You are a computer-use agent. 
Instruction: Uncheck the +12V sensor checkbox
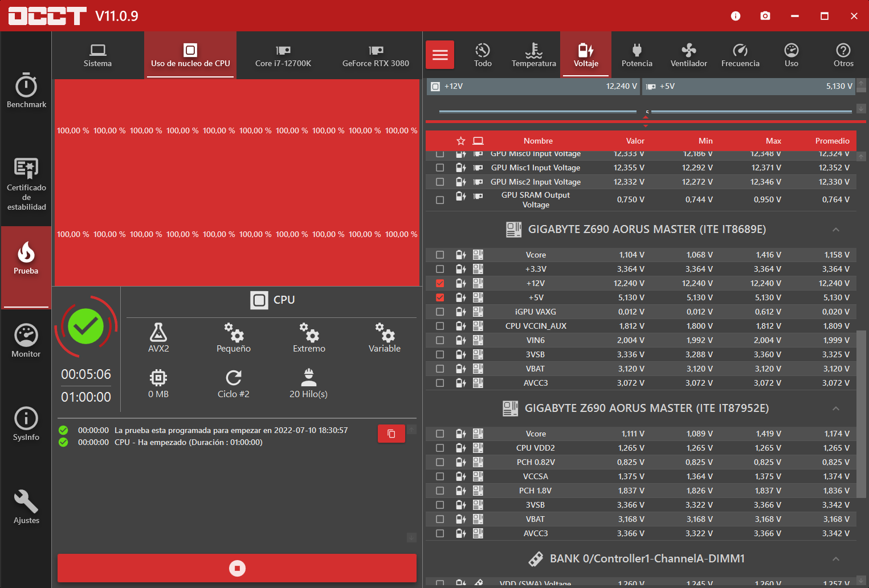(440, 283)
